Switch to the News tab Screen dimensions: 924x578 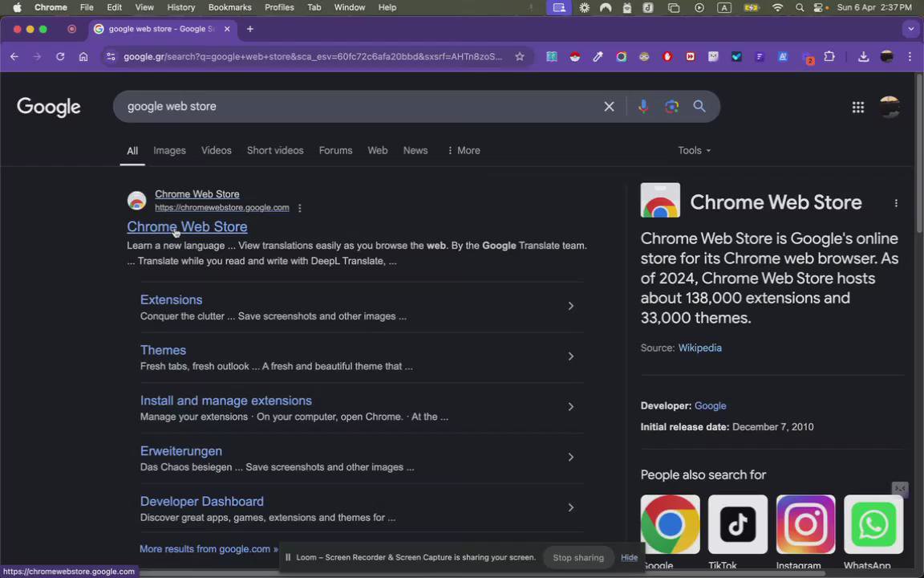click(415, 150)
